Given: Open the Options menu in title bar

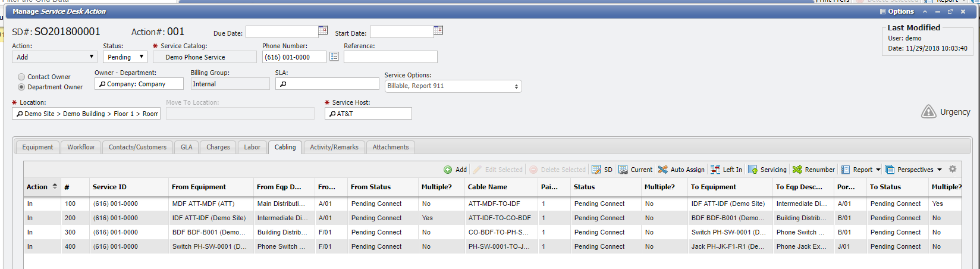Looking at the screenshot, I should 897,11.
